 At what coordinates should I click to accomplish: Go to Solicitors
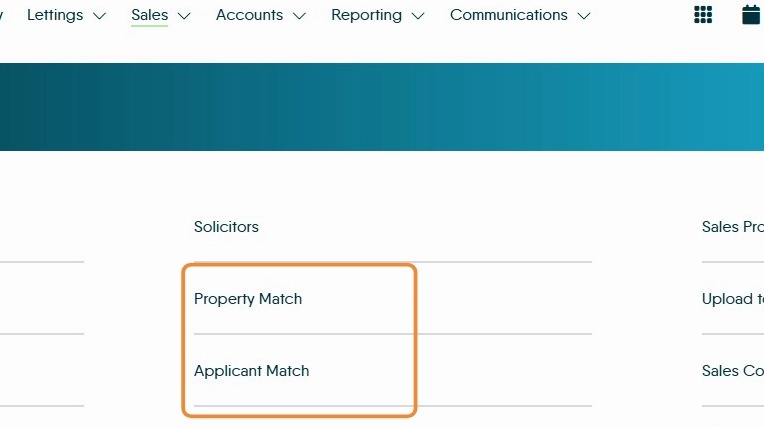point(226,227)
